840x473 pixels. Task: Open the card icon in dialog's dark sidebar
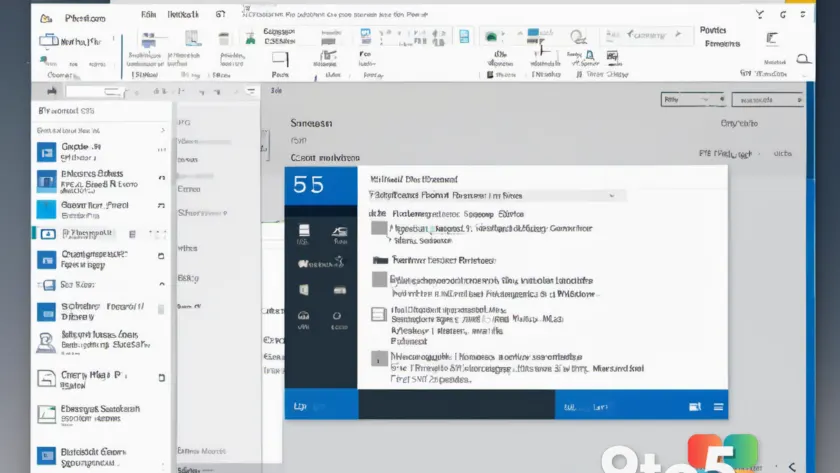point(340,290)
